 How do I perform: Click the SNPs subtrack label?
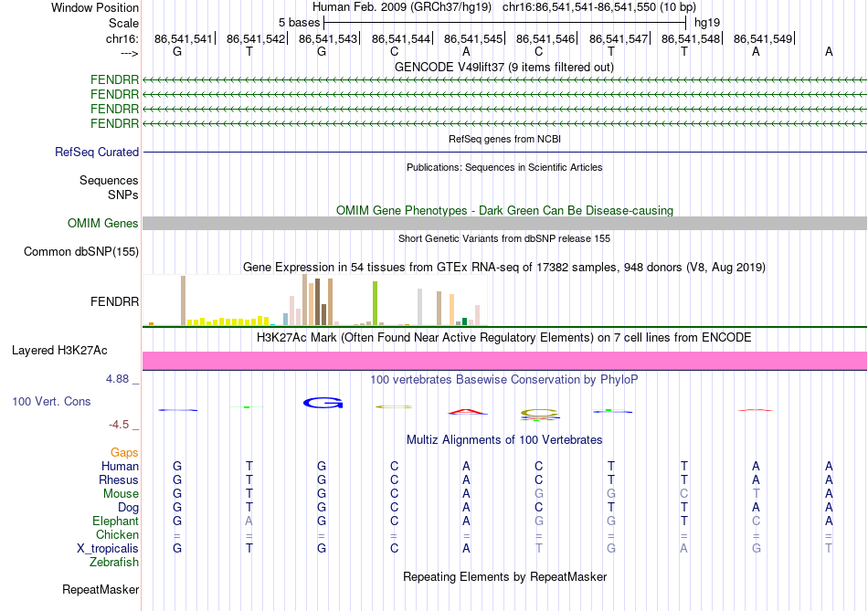pos(123,195)
